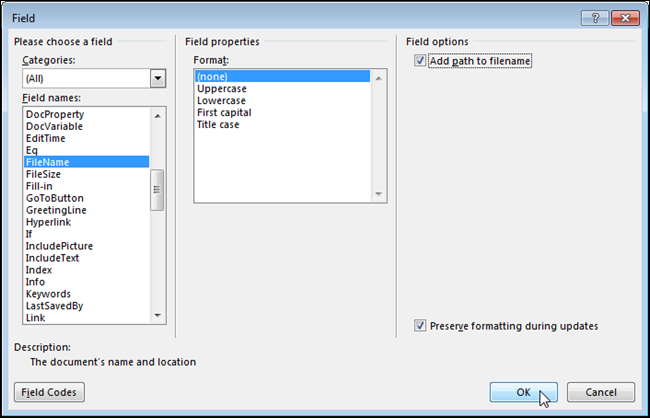Pick IncludePicture from field names

pos(56,246)
